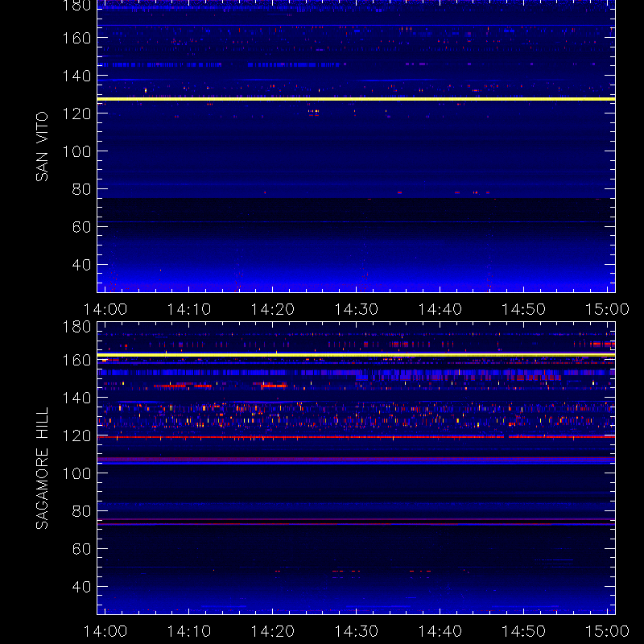Click the 14:30 time label under SAN VITO plot
Image resolution: width=644 pixels, height=644 pixels.
[356, 309]
